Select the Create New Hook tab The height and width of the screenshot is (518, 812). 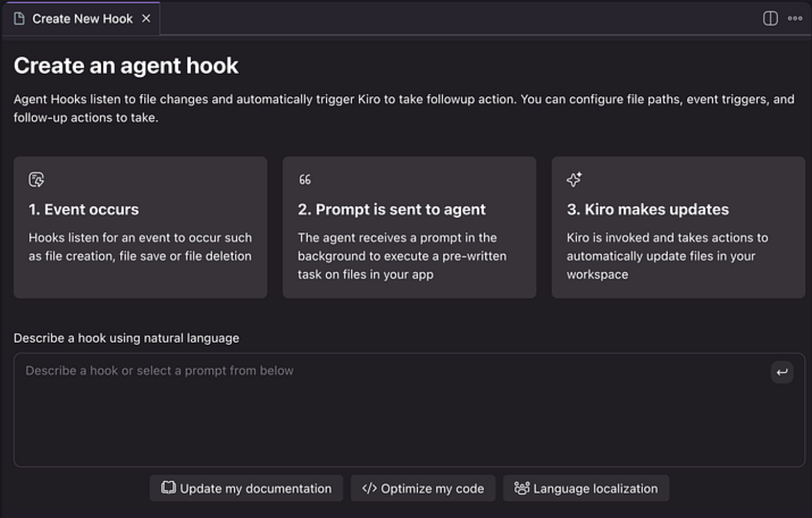pyautogui.click(x=82, y=19)
